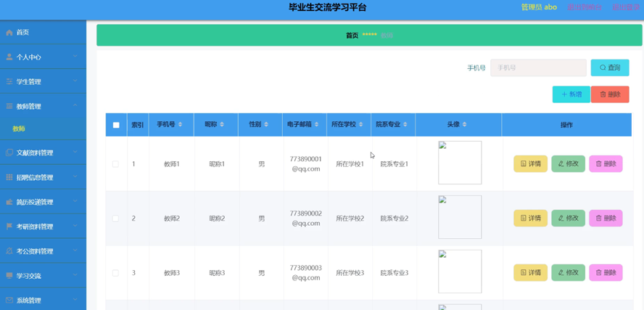The image size is (644, 310).
Task: Click the list icon beside 学生管理
Action: tap(9, 82)
